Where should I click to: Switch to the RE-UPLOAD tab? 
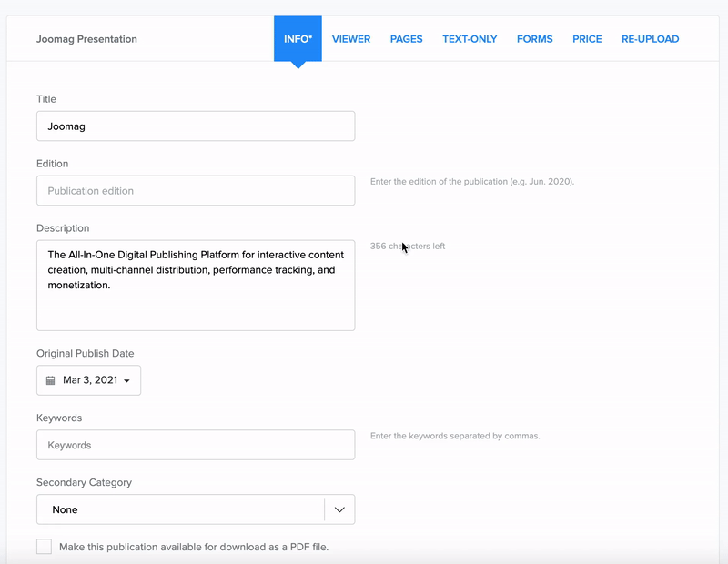[650, 39]
